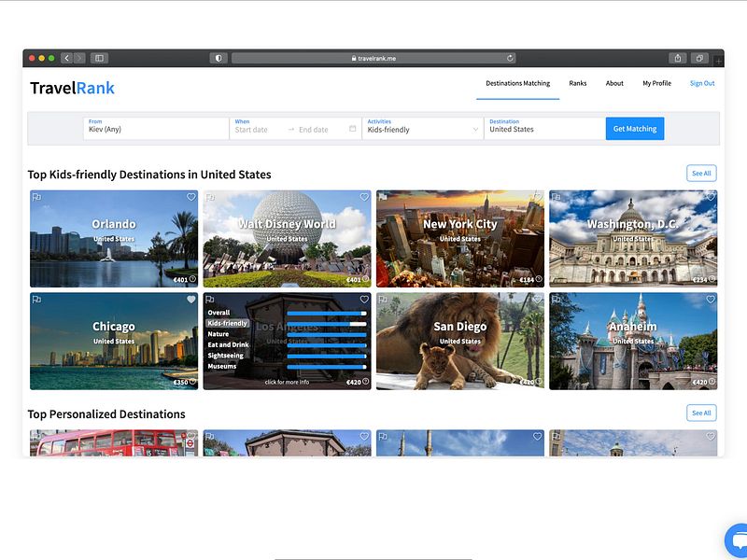Open the browser share icon
This screenshot has width=747, height=560.
(678, 58)
